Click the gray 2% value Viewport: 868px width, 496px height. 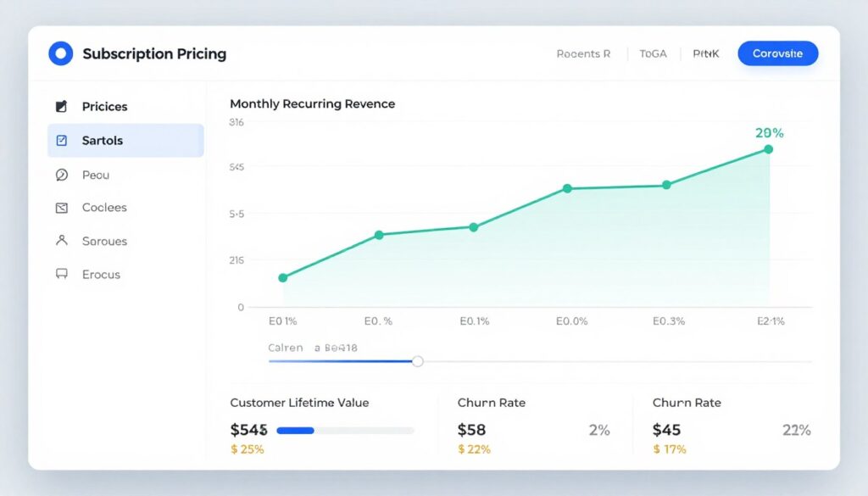click(599, 430)
